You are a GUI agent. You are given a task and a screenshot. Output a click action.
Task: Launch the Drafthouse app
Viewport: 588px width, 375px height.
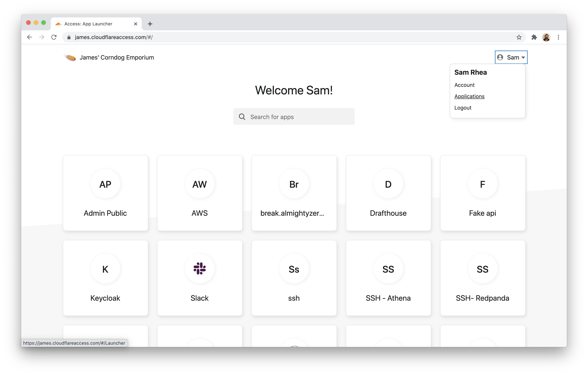388,193
